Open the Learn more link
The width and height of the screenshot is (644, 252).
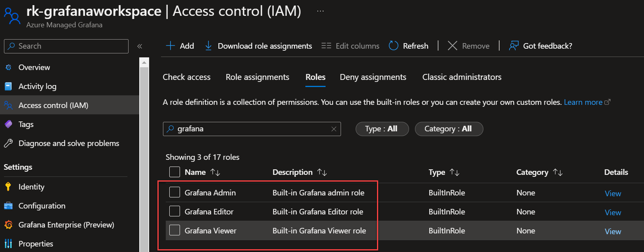583,102
